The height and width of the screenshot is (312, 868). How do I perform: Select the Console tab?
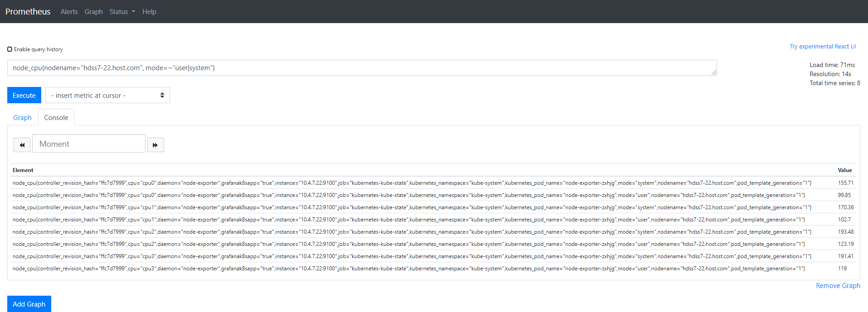(56, 118)
